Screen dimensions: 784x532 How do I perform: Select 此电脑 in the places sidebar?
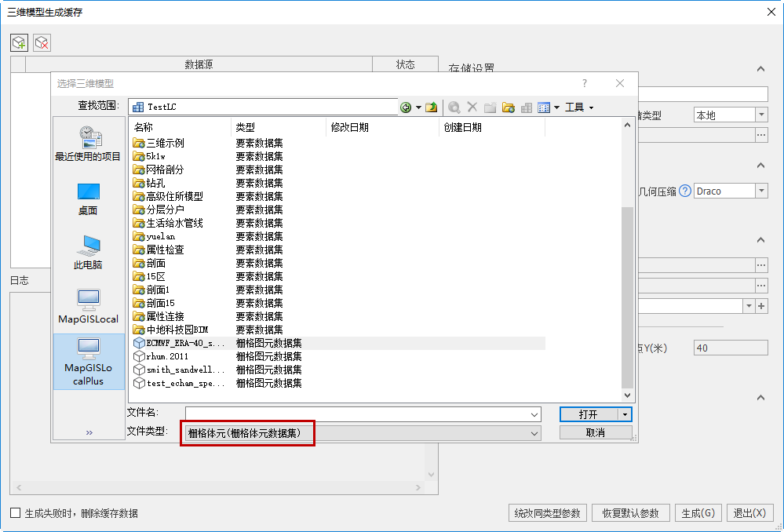[88, 253]
